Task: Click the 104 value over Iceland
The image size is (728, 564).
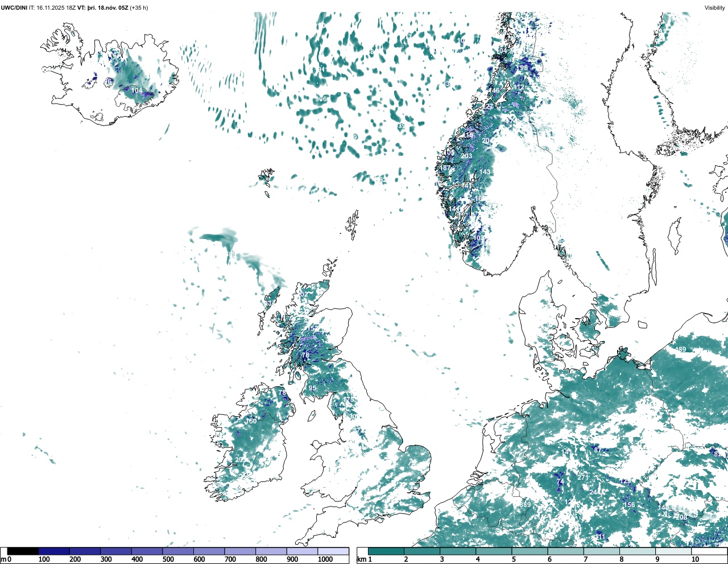Action: (x=137, y=90)
